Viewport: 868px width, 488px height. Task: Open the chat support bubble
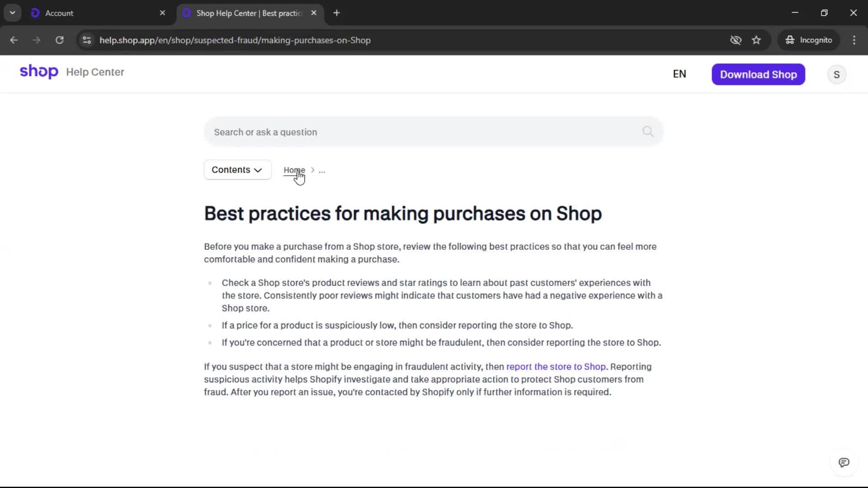click(x=844, y=463)
